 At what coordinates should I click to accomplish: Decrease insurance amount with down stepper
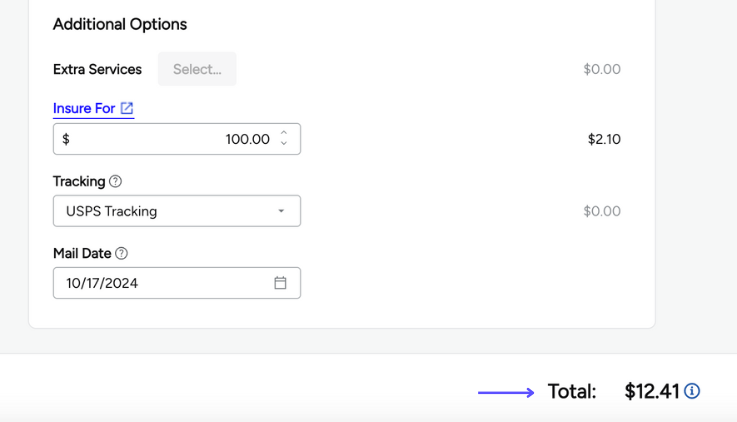click(x=284, y=145)
